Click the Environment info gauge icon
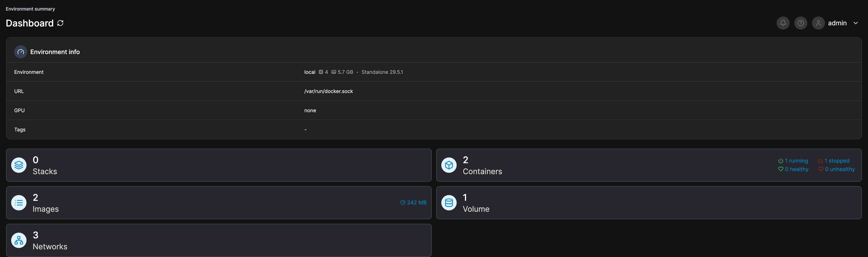 point(21,52)
